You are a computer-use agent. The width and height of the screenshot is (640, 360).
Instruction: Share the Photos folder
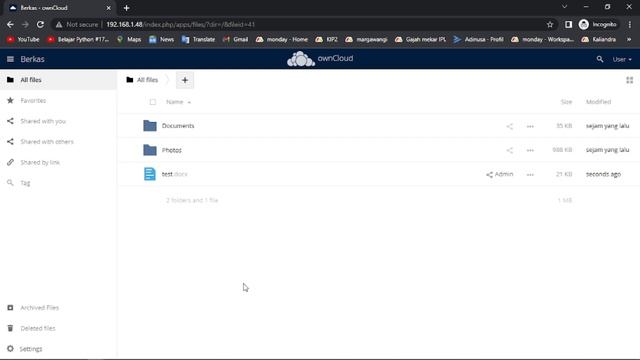click(x=510, y=150)
